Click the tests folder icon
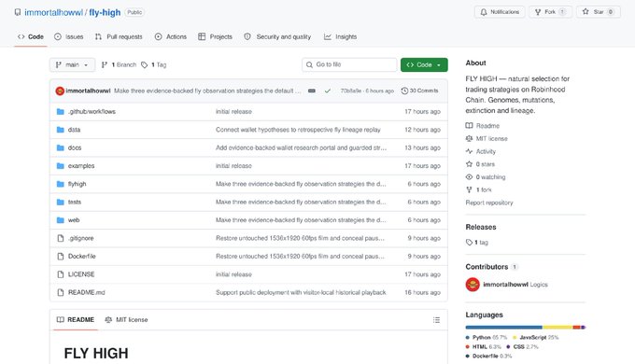Screen dimensions: 635x364 (x=61, y=202)
